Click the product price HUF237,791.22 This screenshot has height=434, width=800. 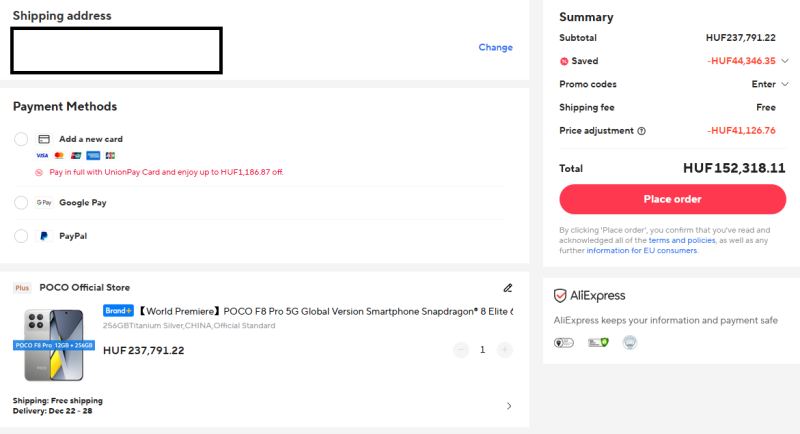tap(143, 350)
